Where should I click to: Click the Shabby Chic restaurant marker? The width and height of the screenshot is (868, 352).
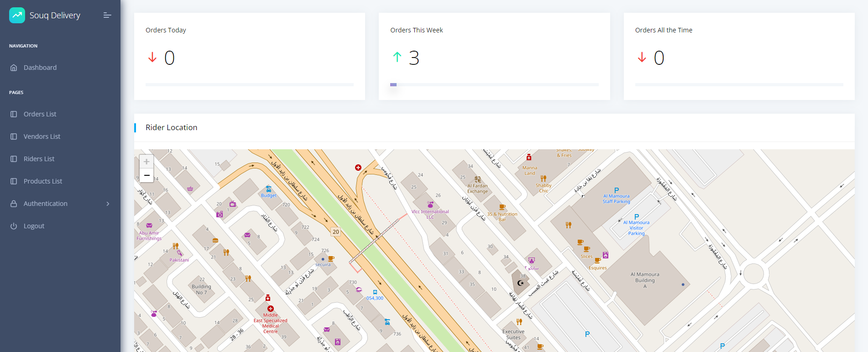pyautogui.click(x=544, y=179)
